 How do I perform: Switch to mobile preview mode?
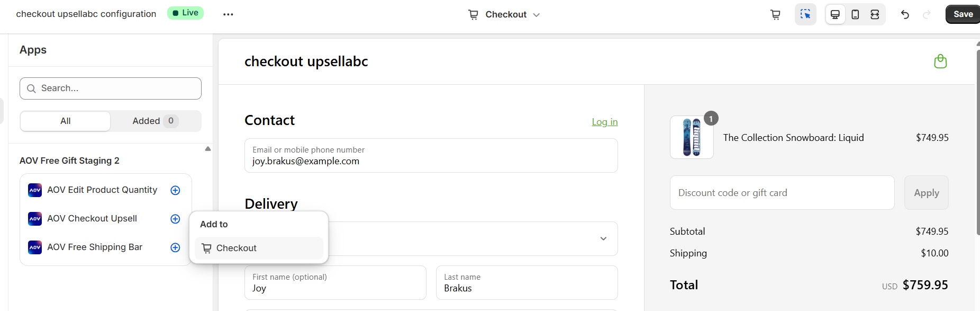(x=855, y=14)
